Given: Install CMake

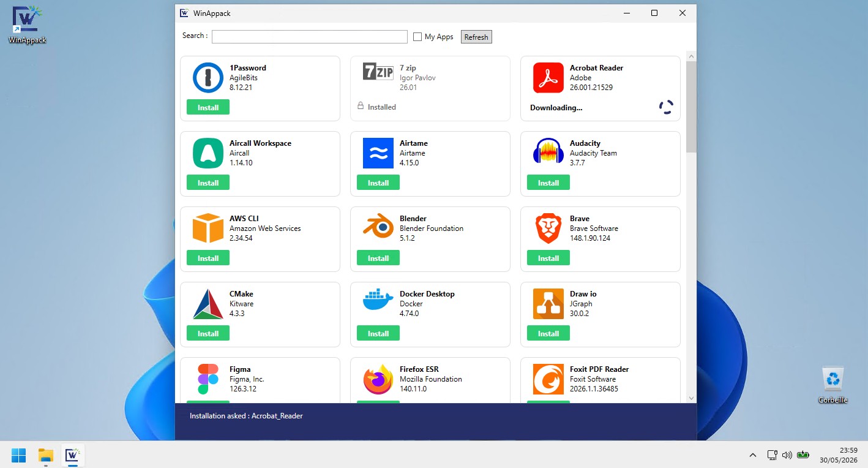Looking at the screenshot, I should point(208,333).
